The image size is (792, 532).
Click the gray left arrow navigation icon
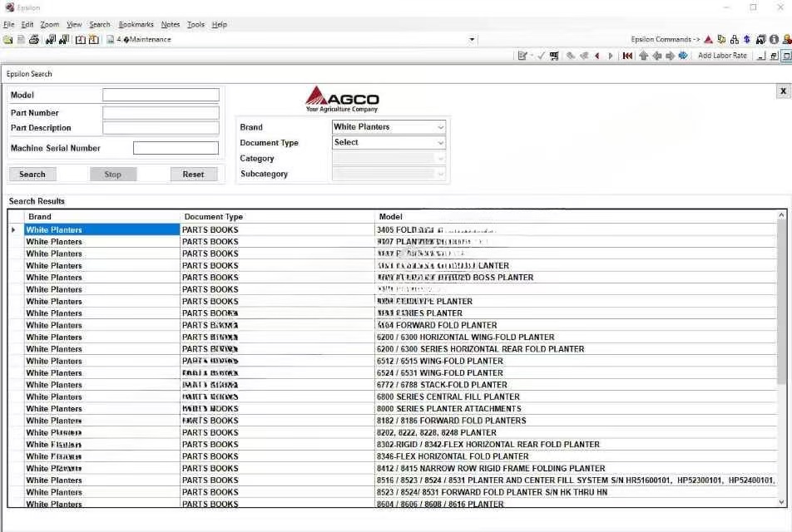coord(656,56)
